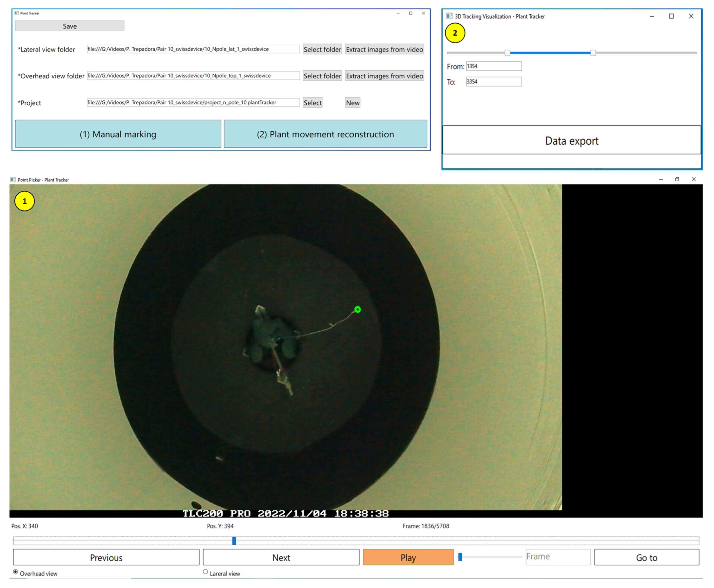This screenshot has width=714, height=588.
Task: Select the Lareral view radio button
Action: click(x=205, y=572)
